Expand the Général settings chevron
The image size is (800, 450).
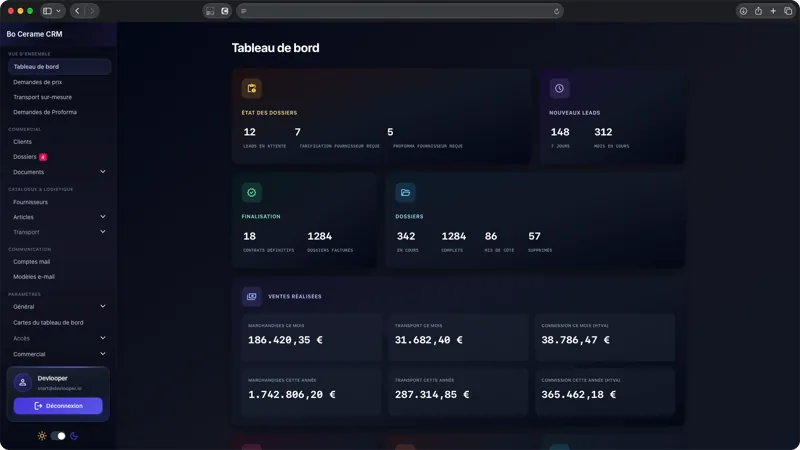tap(103, 307)
